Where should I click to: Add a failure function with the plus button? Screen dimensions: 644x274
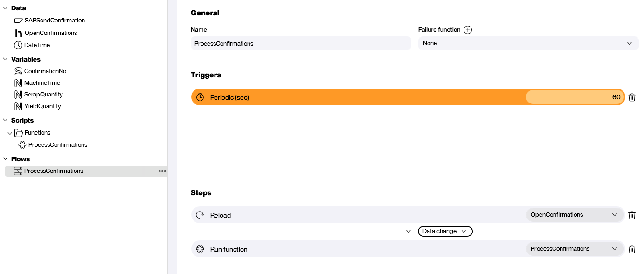click(467, 29)
